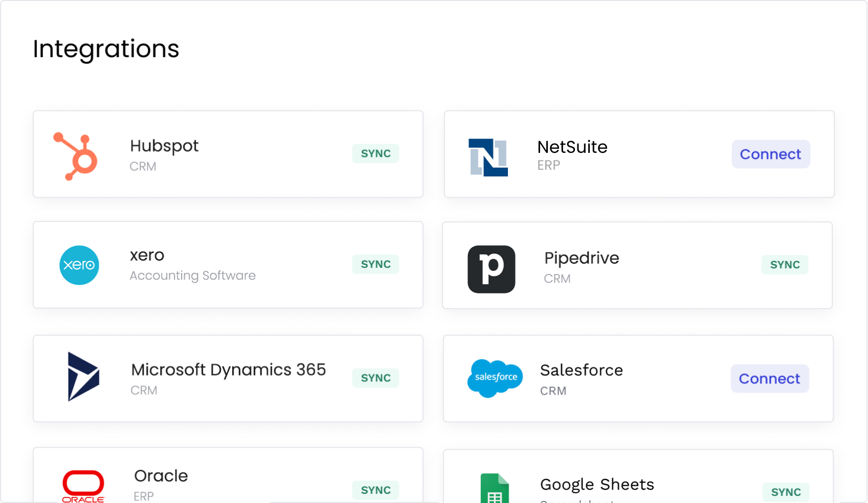Click the SYNC badge on xero

point(375,264)
